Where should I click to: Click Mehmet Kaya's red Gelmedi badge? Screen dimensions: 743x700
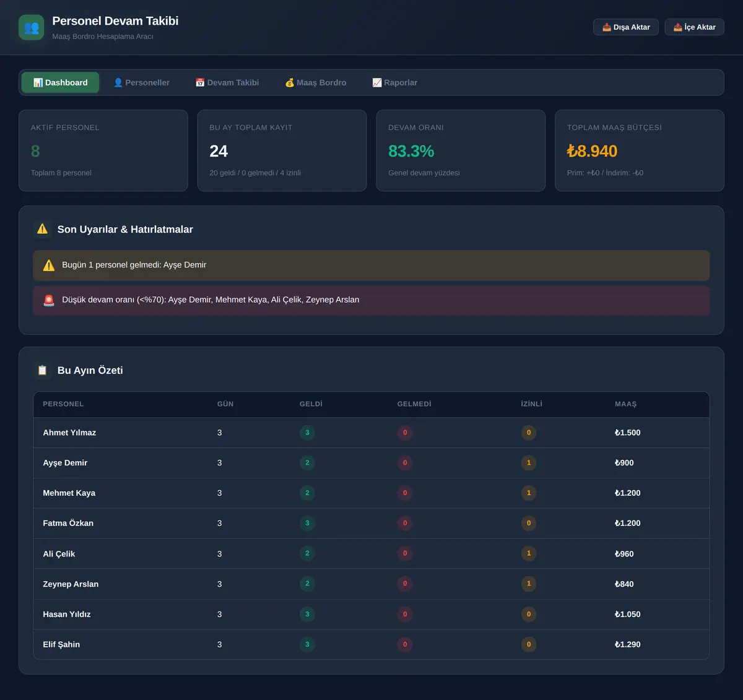(405, 493)
